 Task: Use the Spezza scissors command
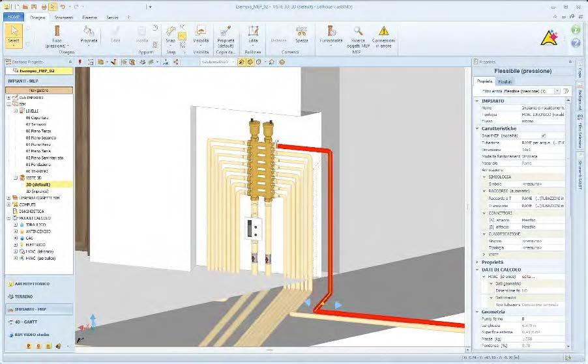pos(302,35)
